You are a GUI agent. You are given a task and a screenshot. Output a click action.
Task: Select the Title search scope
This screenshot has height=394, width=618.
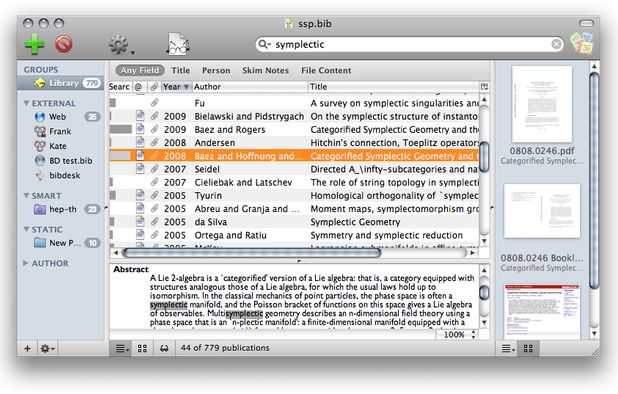coord(181,71)
